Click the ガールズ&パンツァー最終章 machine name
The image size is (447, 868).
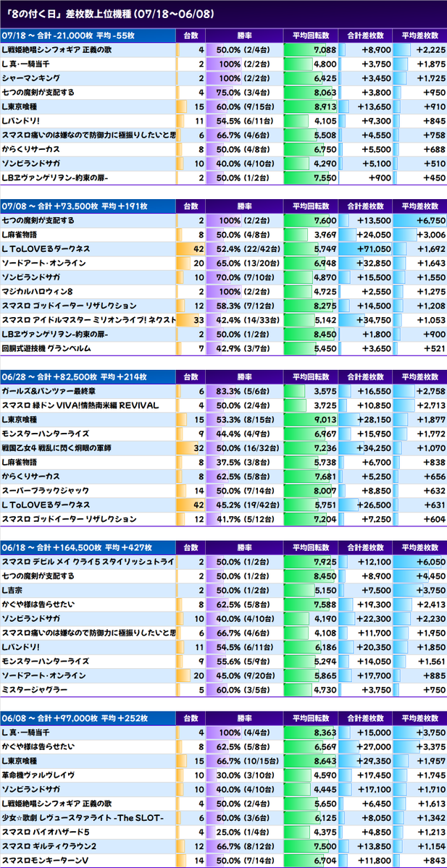(x=49, y=392)
